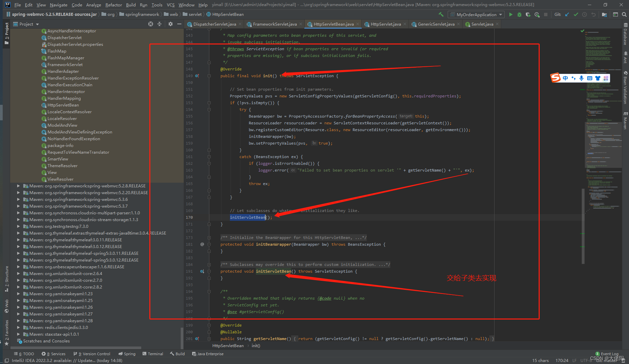Image resolution: width=629 pixels, height=364 pixels.
Task: Build project with the hammer icon
Action: 441,14
